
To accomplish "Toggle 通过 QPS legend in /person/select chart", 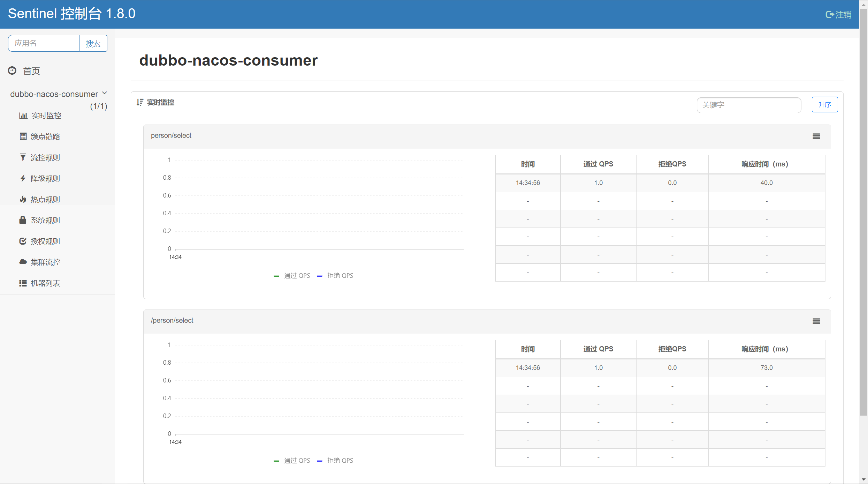I will (x=292, y=461).
